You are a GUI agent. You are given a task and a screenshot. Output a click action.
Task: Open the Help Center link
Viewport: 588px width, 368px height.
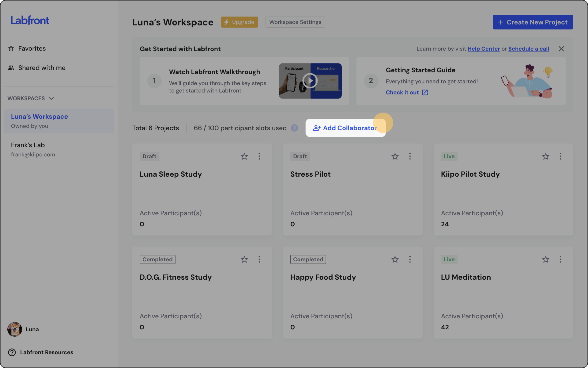tap(483, 48)
